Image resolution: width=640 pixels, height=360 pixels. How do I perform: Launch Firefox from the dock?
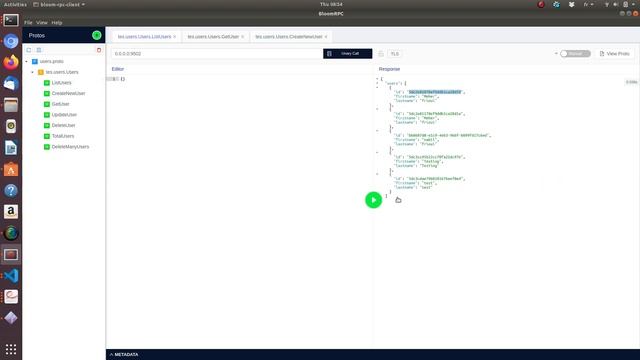(11, 62)
